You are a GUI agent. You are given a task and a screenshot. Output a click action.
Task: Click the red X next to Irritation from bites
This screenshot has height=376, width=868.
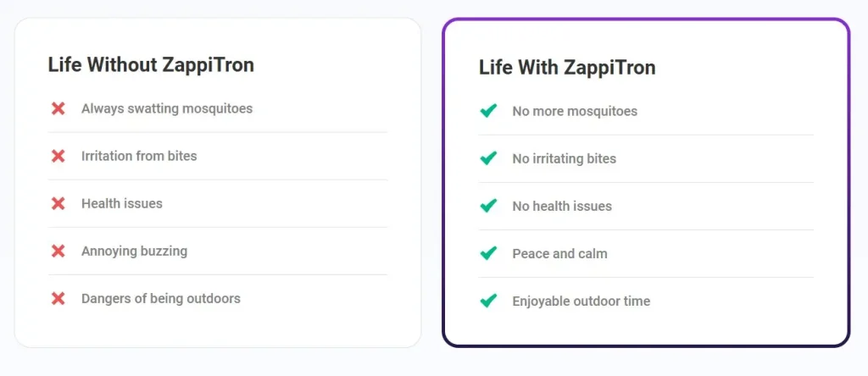[x=58, y=156]
